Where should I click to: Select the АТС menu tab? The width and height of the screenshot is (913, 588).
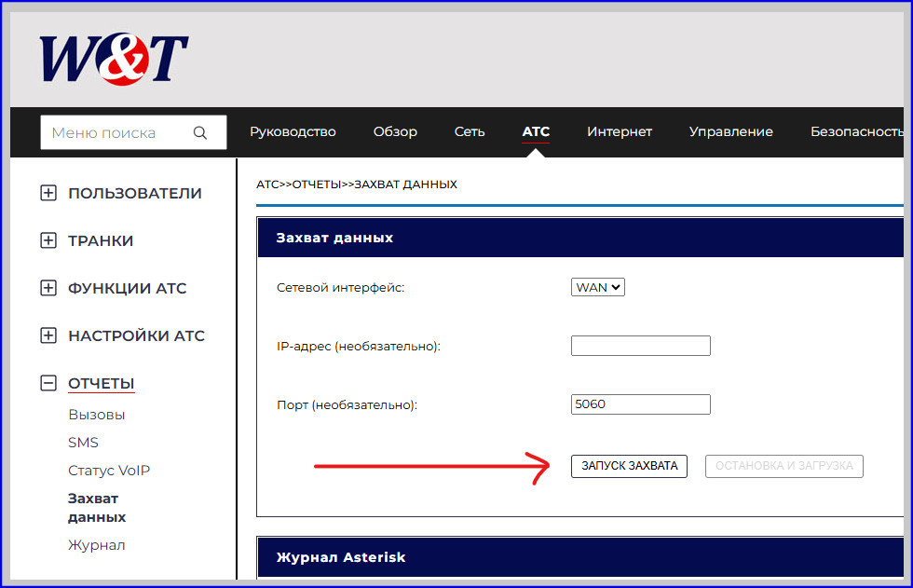click(x=536, y=131)
